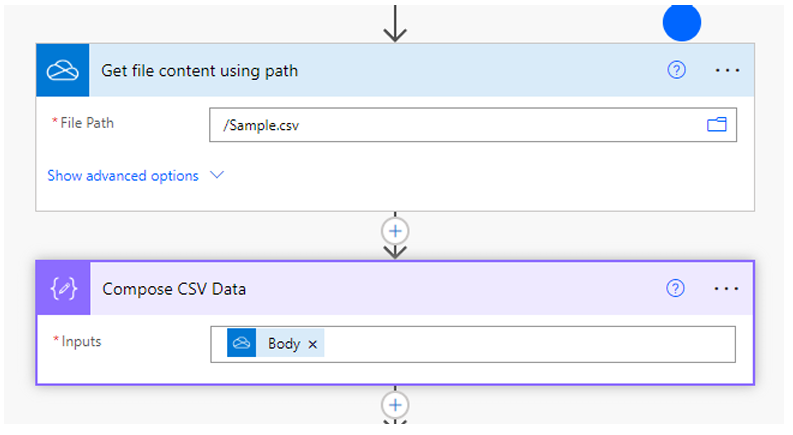Click the Show advanced options link
This screenshot has height=435, width=793.
coord(123,176)
